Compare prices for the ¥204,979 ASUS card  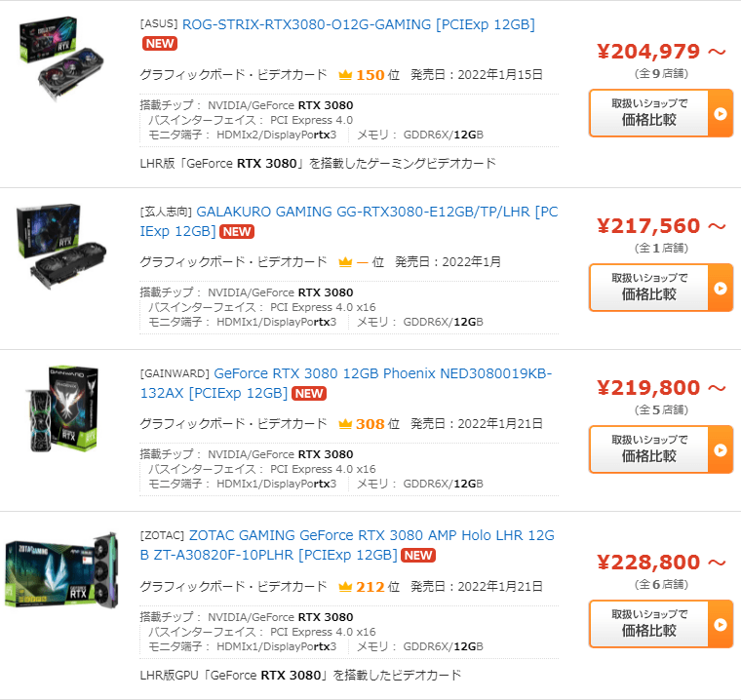648,113
